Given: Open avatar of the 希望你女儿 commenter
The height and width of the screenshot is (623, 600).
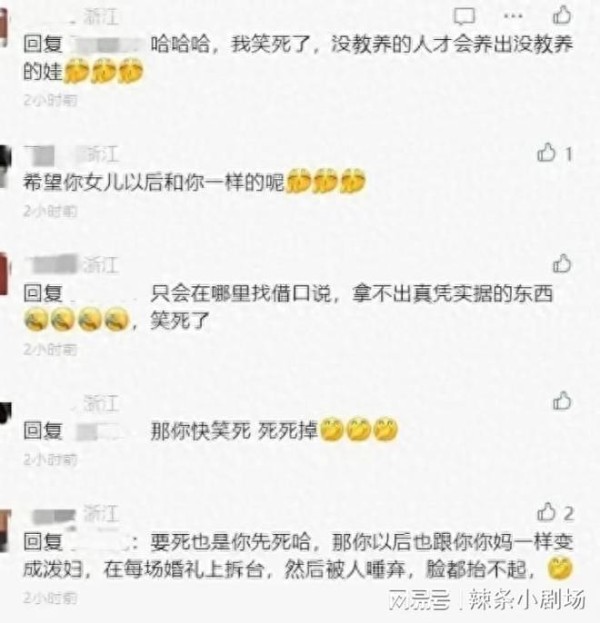Looking at the screenshot, I should (x=5, y=166).
